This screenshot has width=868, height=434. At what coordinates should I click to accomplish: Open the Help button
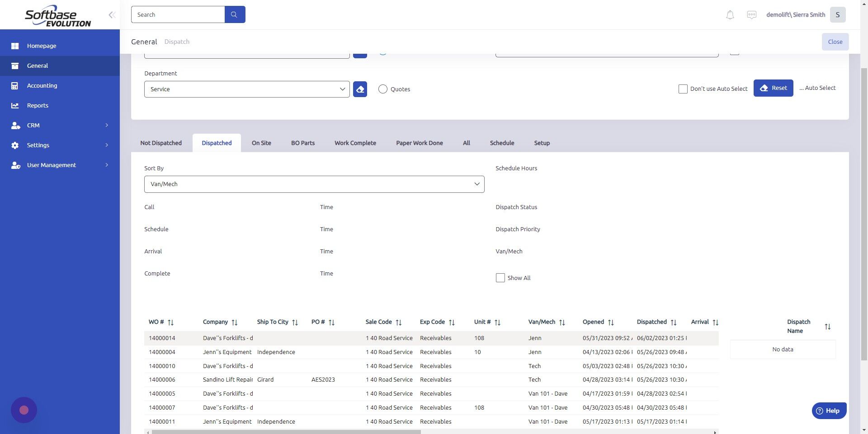click(x=829, y=411)
